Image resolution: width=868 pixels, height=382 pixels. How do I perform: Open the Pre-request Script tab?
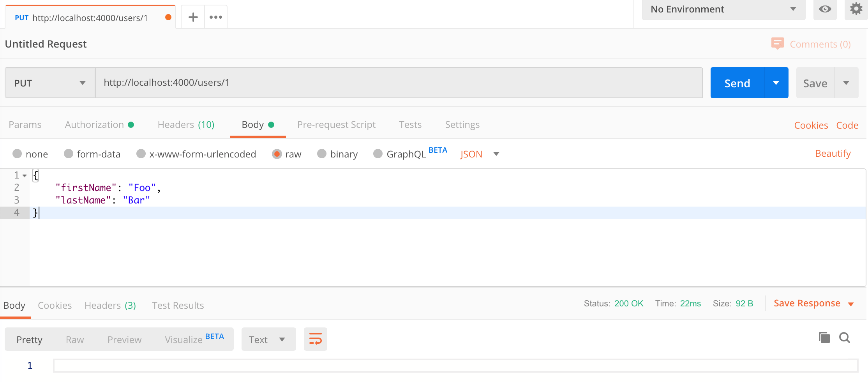coord(336,125)
